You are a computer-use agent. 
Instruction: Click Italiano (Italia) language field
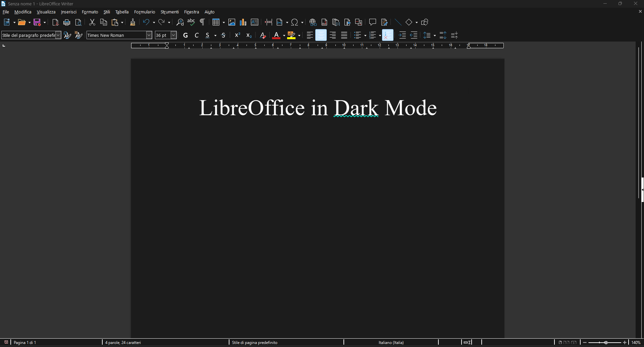391,343
